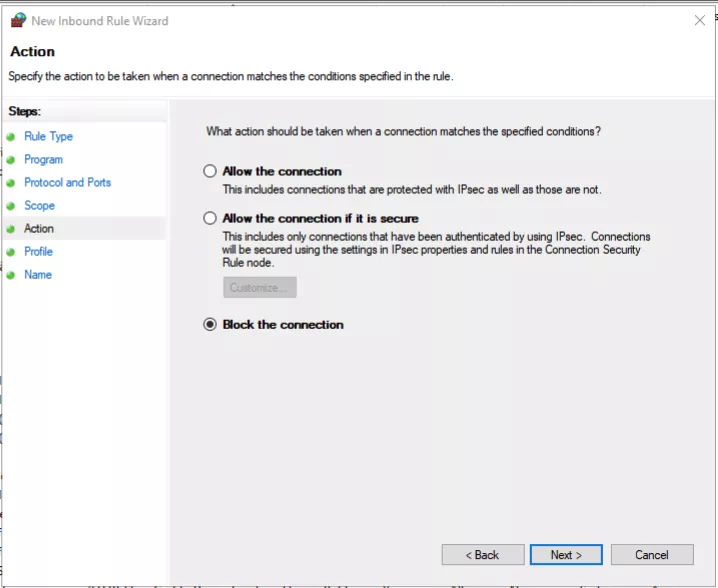Click the green bullet beside Program
The height and width of the screenshot is (588, 718).
click(x=11, y=160)
